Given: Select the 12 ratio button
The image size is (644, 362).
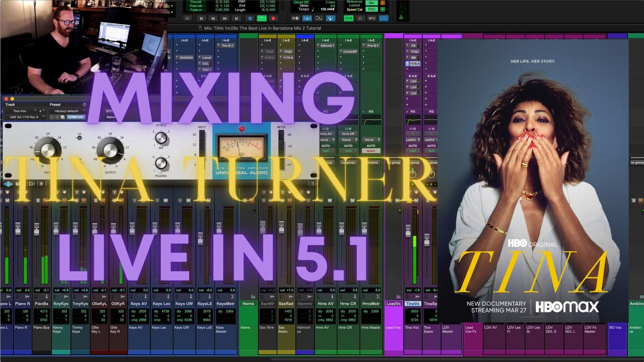Looking at the screenshot, I should [202, 145].
